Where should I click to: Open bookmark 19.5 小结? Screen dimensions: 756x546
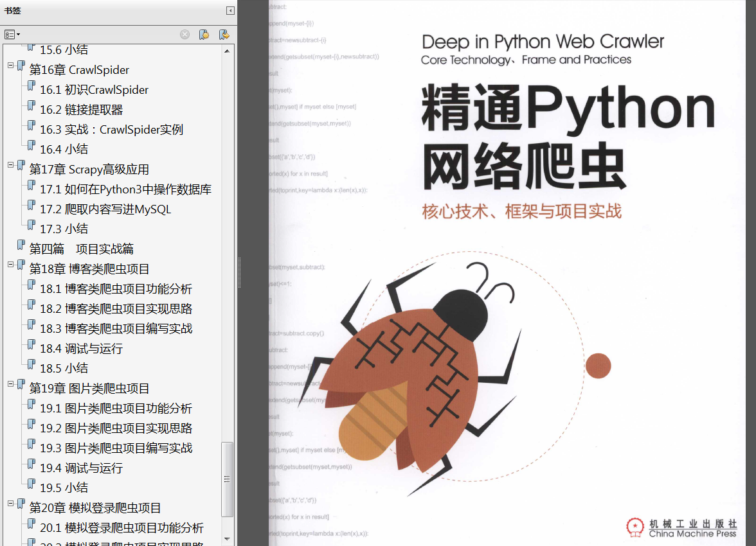64,488
